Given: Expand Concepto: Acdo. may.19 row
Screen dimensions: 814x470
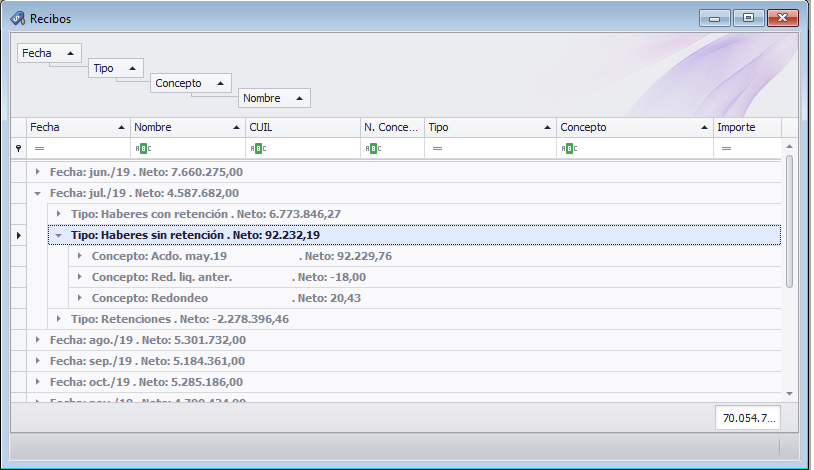Looking at the screenshot, I should 80,256.
